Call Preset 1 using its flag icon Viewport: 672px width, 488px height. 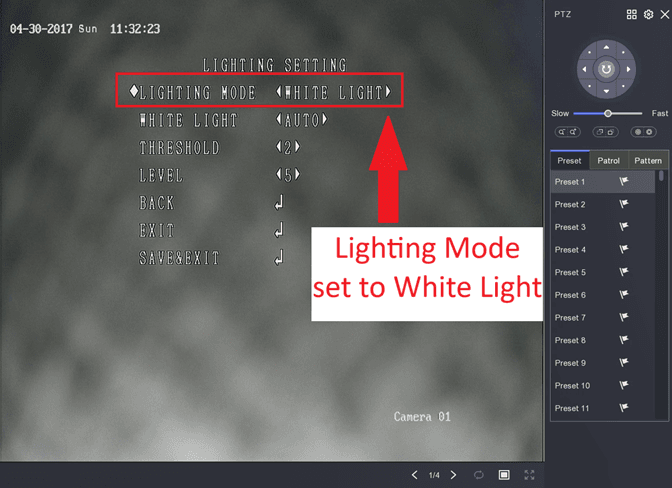624,181
